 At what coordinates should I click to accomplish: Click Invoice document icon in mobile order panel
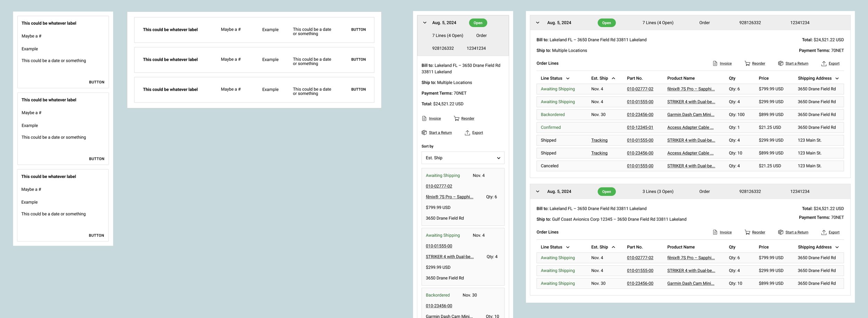coord(424,119)
